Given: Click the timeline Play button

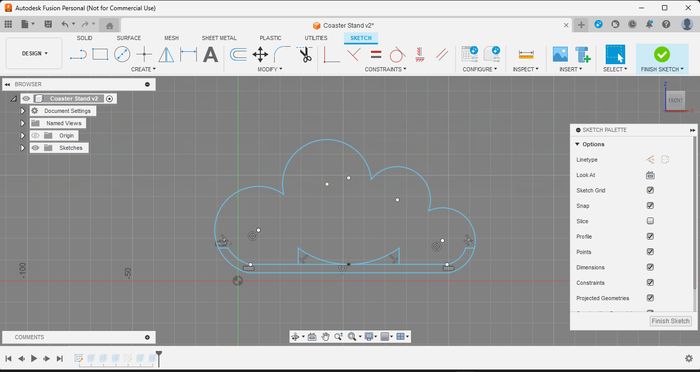Looking at the screenshot, I should click(x=34, y=358).
